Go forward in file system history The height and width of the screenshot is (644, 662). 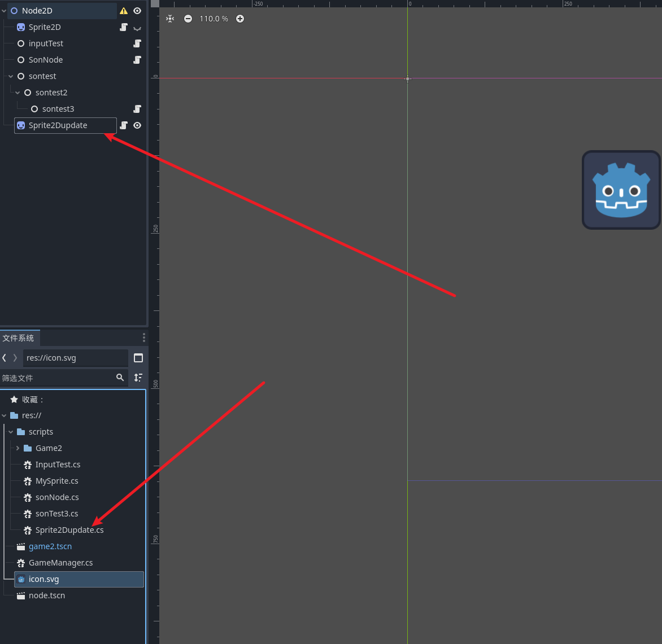click(x=15, y=358)
